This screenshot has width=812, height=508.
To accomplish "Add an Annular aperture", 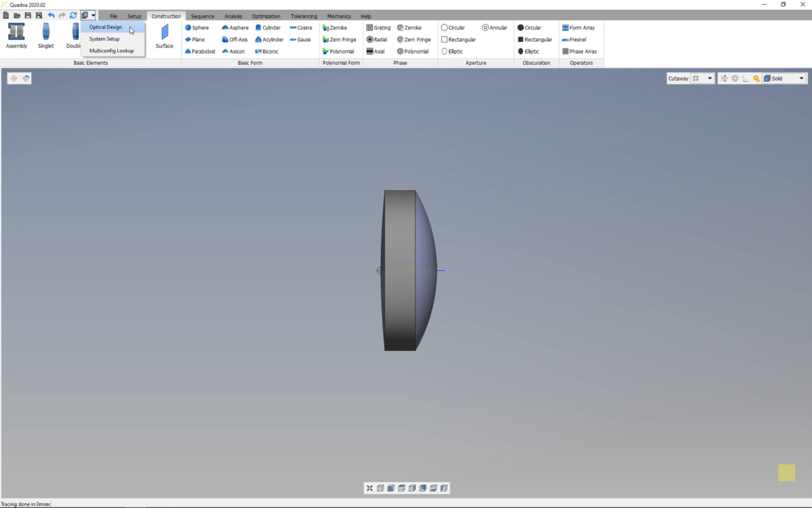I will pyautogui.click(x=495, y=28).
